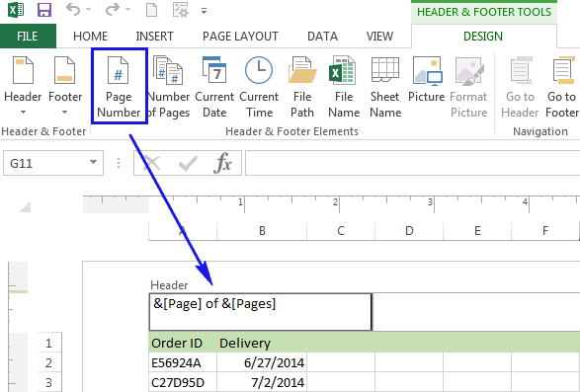Insert File Name element
This screenshot has width=580, height=392.
tap(344, 87)
